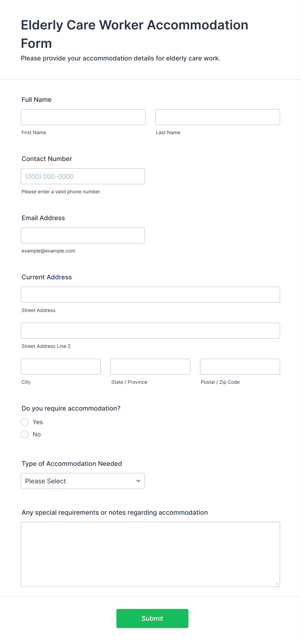The height and width of the screenshot is (644, 301).
Task: Open the Type of Accommodation Needed dropdown
Action: click(x=83, y=481)
